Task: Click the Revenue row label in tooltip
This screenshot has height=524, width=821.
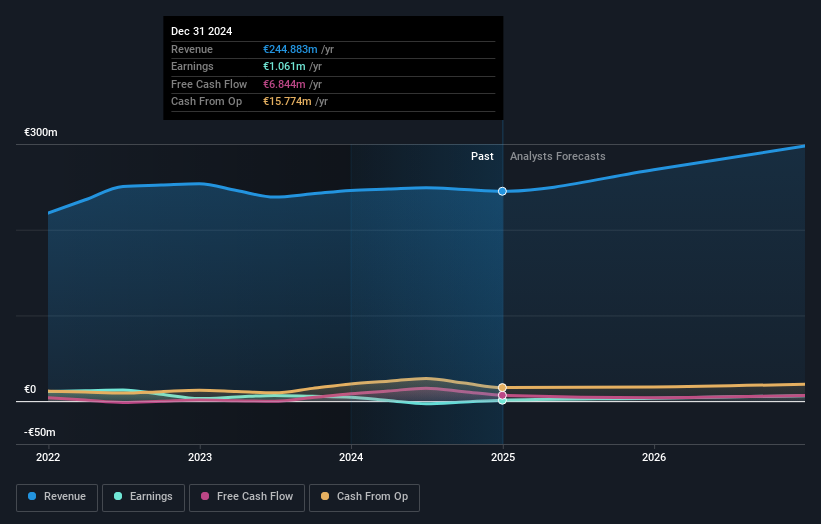Action: [x=192, y=49]
